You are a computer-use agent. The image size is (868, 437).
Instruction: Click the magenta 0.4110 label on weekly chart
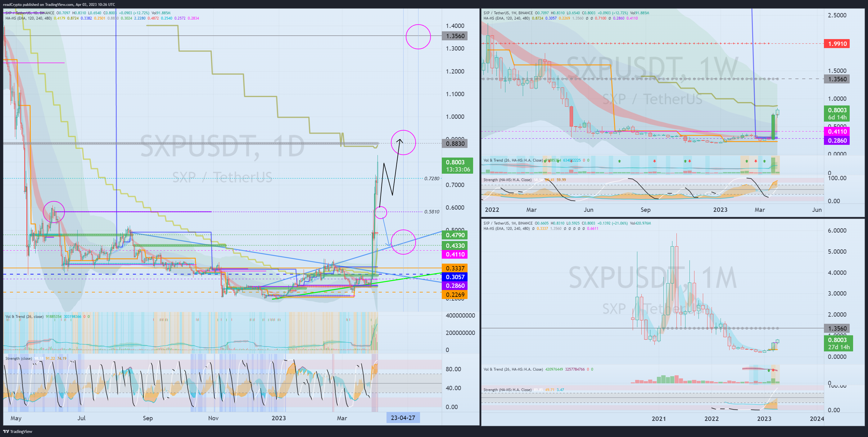(837, 132)
